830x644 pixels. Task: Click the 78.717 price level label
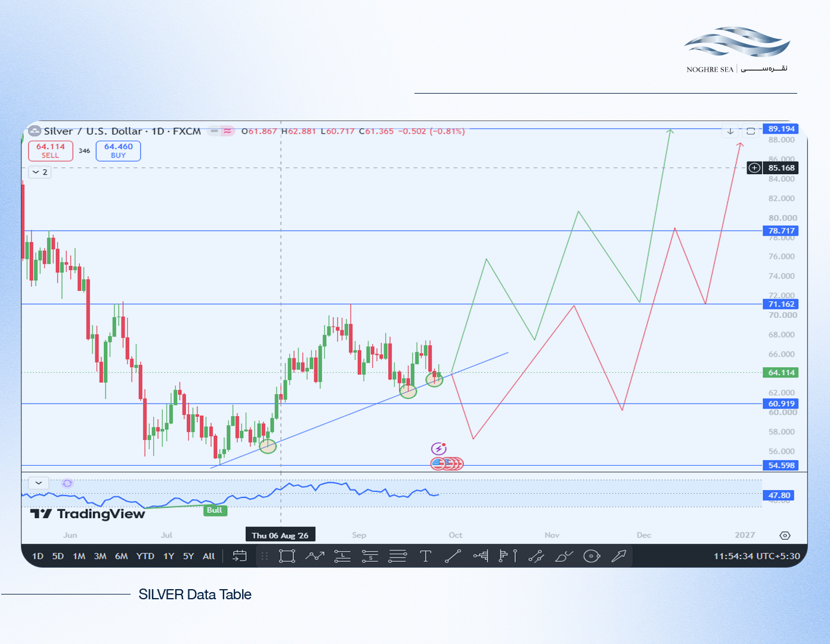click(x=781, y=231)
